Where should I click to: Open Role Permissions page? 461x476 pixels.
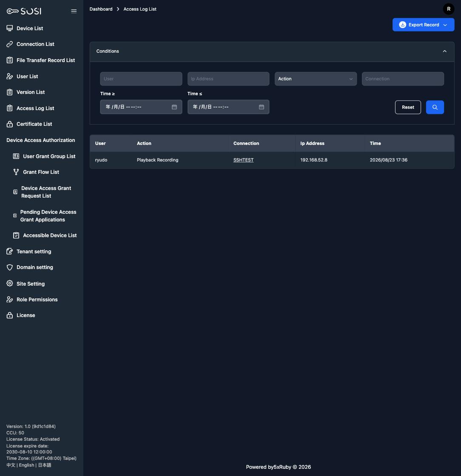[37, 299]
